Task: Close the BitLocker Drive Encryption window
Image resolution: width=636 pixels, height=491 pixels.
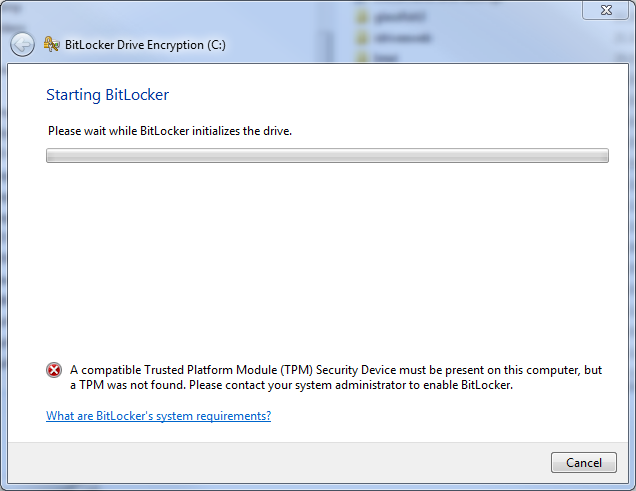Action: [x=606, y=10]
